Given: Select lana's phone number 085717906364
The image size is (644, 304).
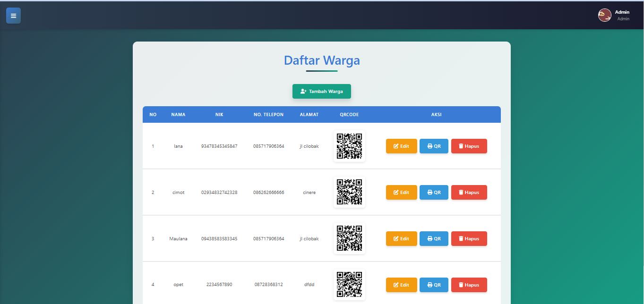Looking at the screenshot, I should click(268, 146).
